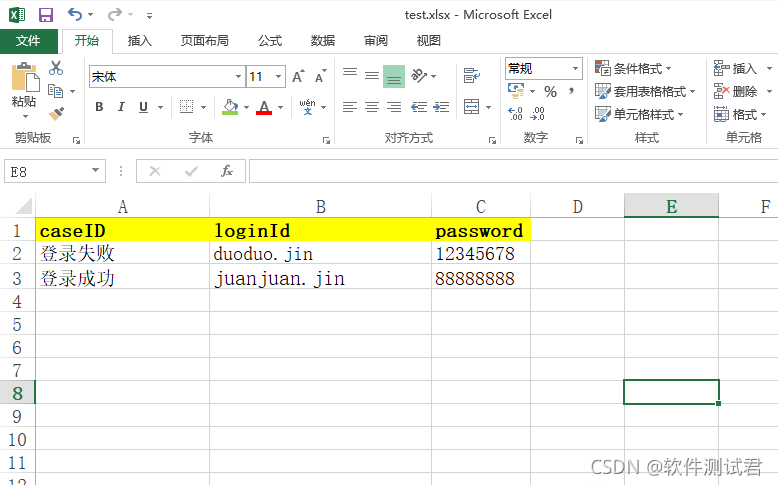Click the Copy icon in clipboard group
The image size is (778, 485).
coord(56,91)
